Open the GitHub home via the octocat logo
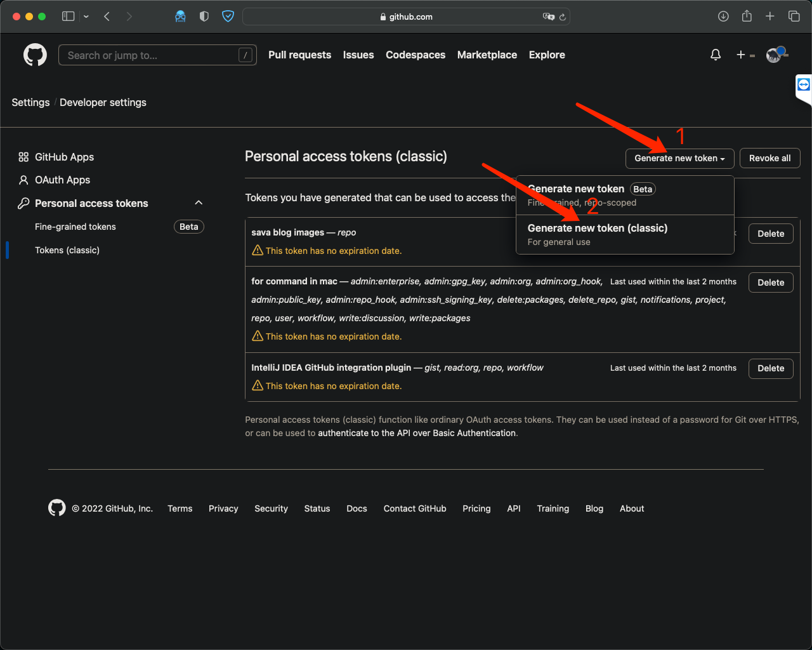812x650 pixels. point(35,55)
